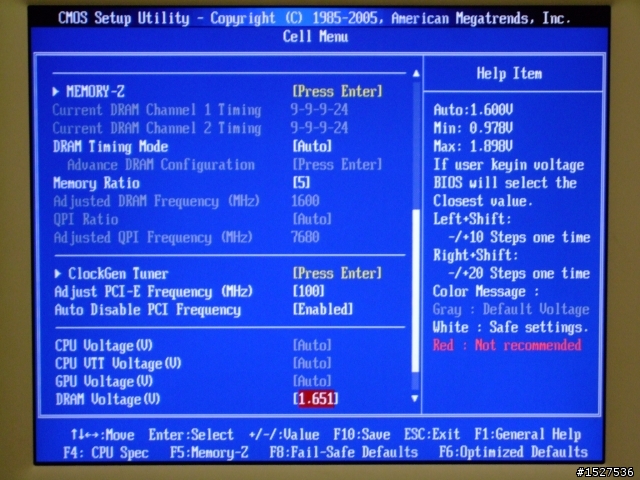This screenshot has height=480, width=640.
Task: Open DRAM Timing Mode [Auto] option
Action: (312, 146)
